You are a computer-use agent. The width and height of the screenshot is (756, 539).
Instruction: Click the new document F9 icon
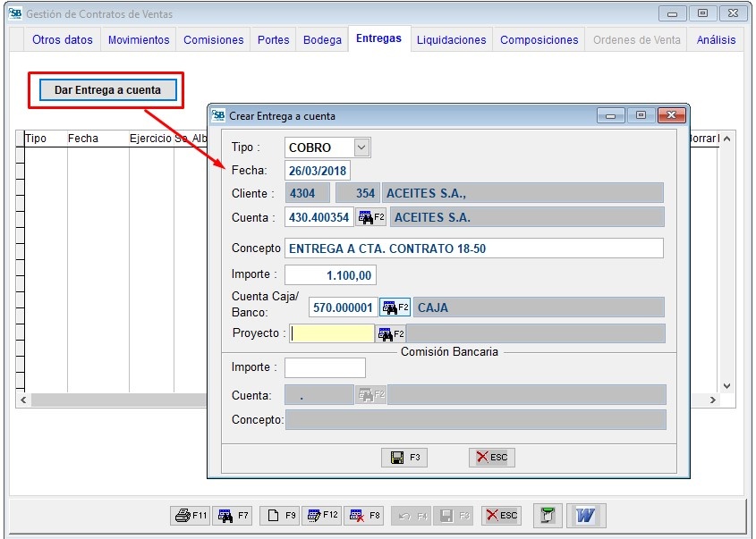279,515
